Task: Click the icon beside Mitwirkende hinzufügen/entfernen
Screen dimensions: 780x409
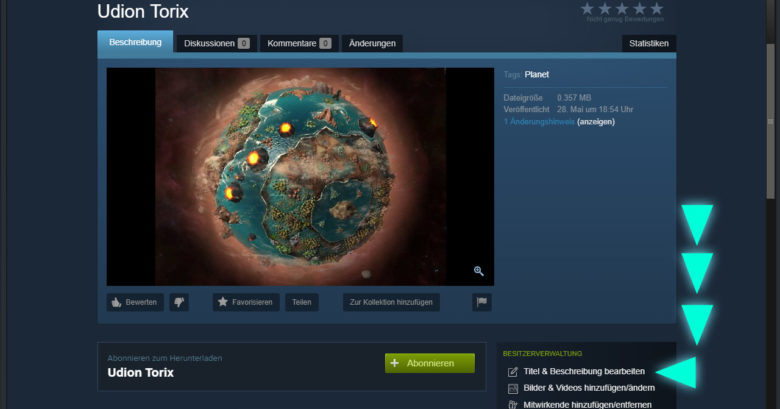Action: click(513, 405)
